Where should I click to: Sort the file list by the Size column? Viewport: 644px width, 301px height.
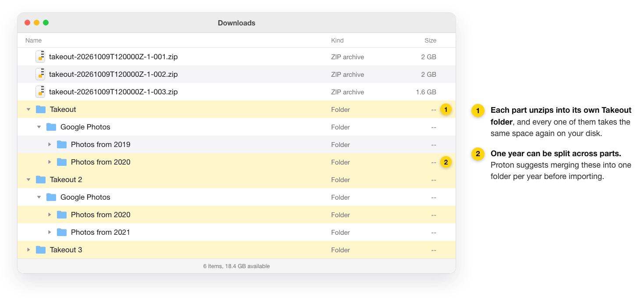(430, 40)
